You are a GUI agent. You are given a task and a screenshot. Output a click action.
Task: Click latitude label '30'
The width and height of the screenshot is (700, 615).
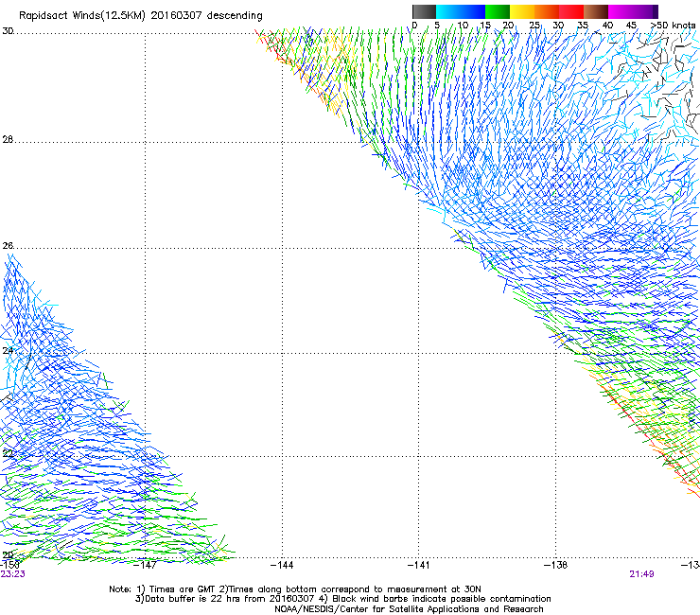(8, 31)
